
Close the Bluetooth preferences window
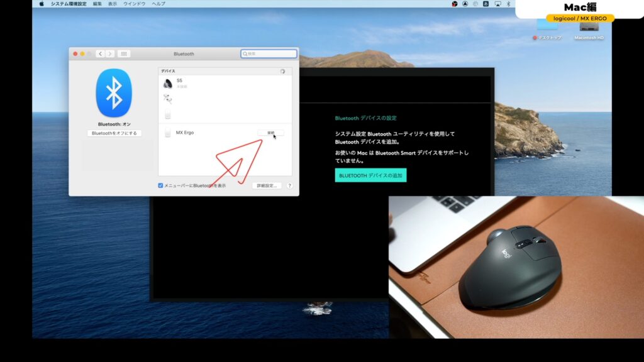[75, 54]
